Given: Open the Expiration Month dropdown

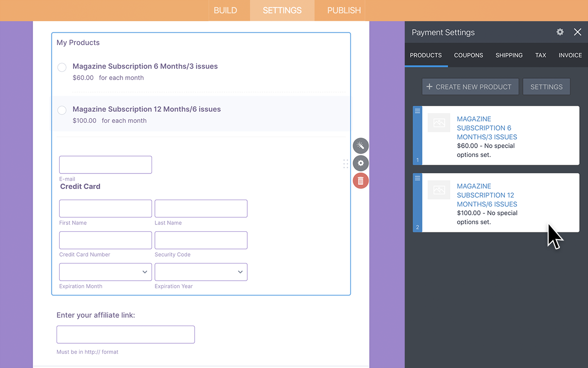Looking at the screenshot, I should pos(105,272).
